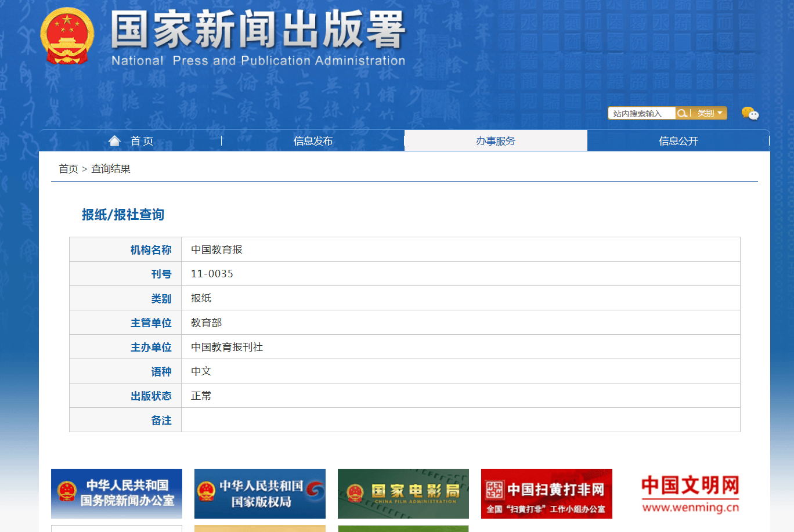Open the 信息公开 tab

pos(678,140)
